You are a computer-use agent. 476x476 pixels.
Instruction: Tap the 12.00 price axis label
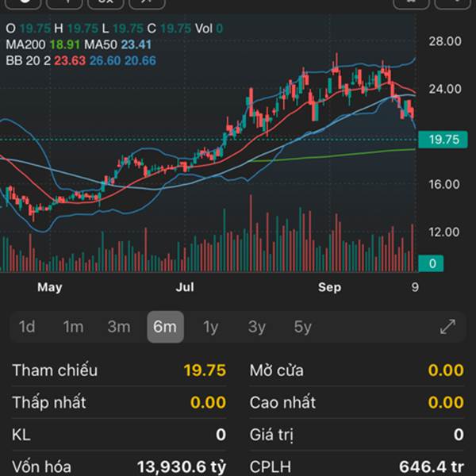444,232
